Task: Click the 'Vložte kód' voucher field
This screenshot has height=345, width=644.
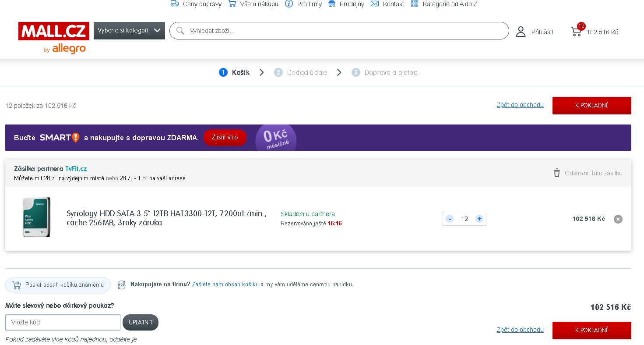Action: click(63, 322)
